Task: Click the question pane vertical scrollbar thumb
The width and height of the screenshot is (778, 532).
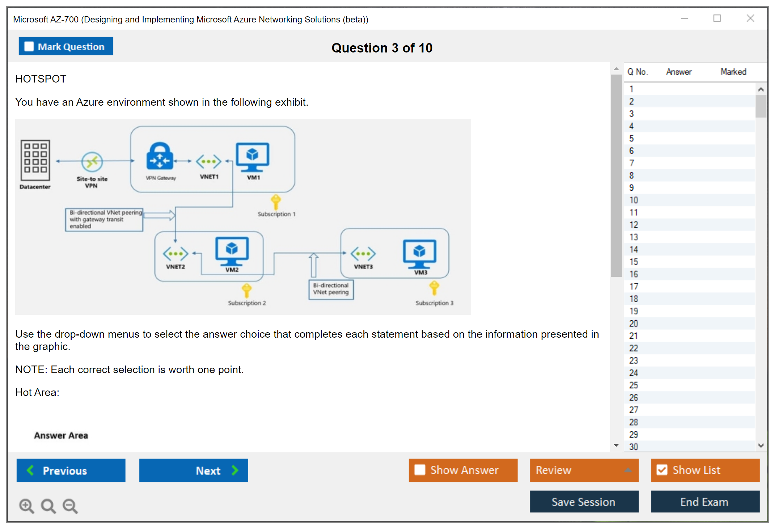Action: pos(616,176)
